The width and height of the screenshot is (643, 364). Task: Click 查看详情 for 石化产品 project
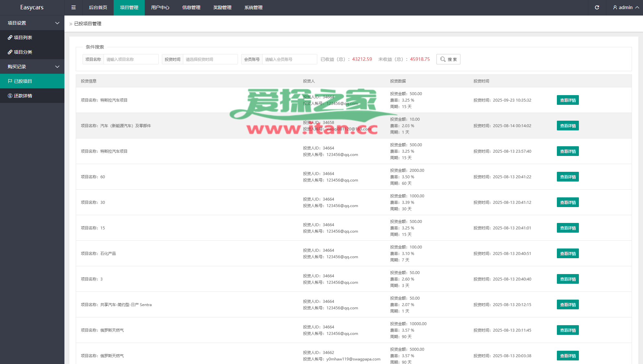(x=568, y=254)
